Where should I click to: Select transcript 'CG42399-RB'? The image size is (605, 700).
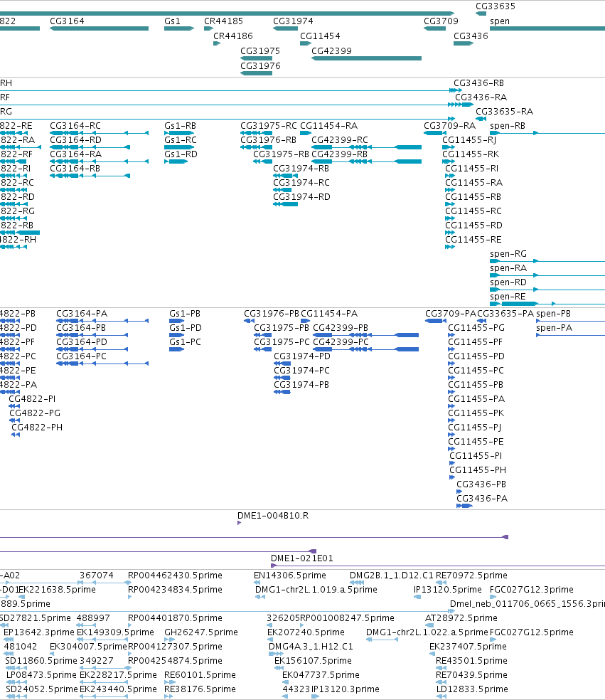340,154
